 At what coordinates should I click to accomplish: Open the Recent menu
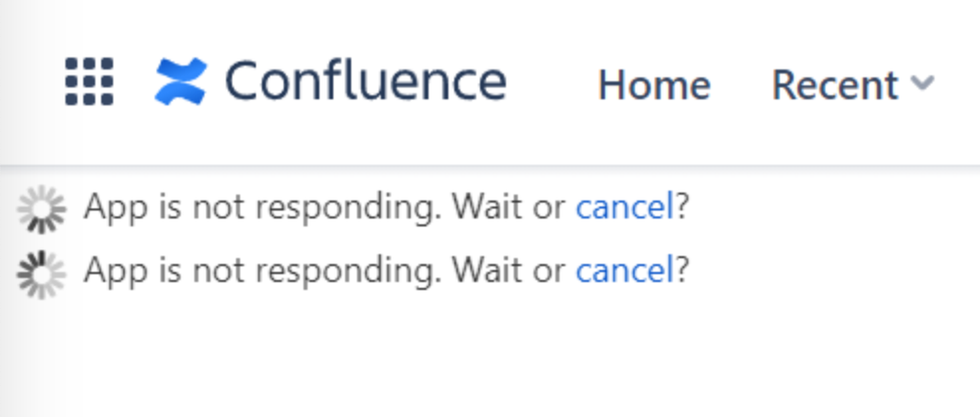(x=835, y=85)
